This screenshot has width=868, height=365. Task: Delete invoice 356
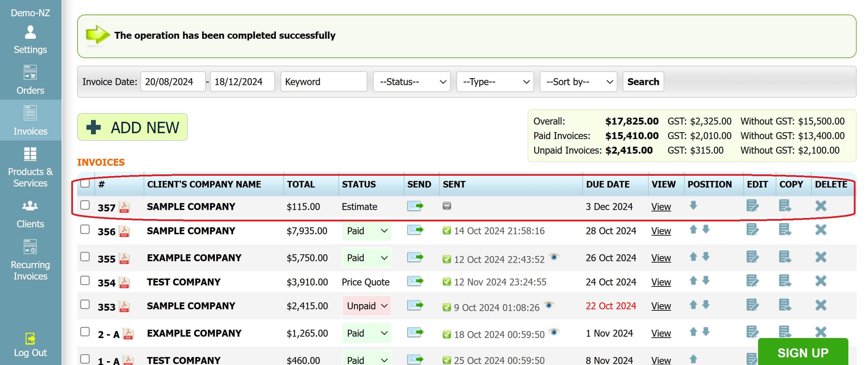coord(821,230)
